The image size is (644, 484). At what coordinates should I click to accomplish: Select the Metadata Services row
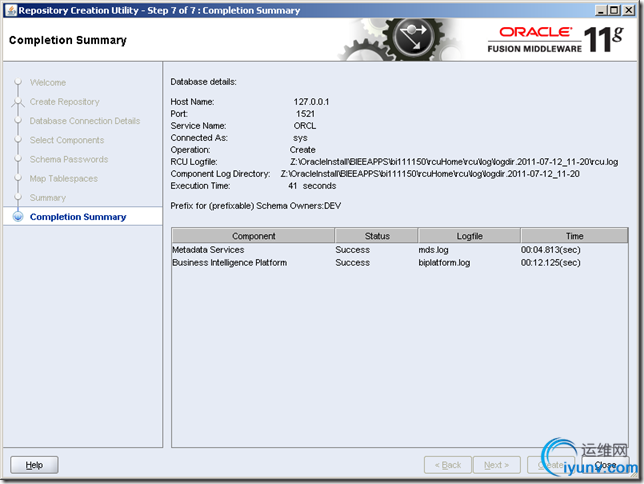coord(400,250)
